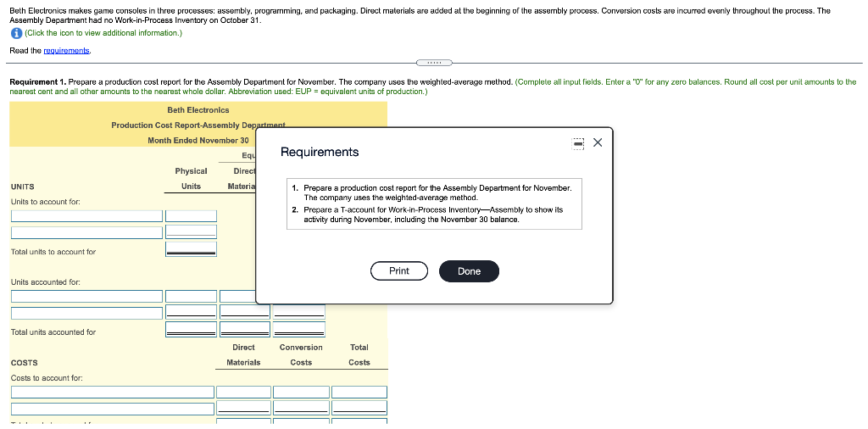Click the 'Total units accounted for' label

point(53,332)
